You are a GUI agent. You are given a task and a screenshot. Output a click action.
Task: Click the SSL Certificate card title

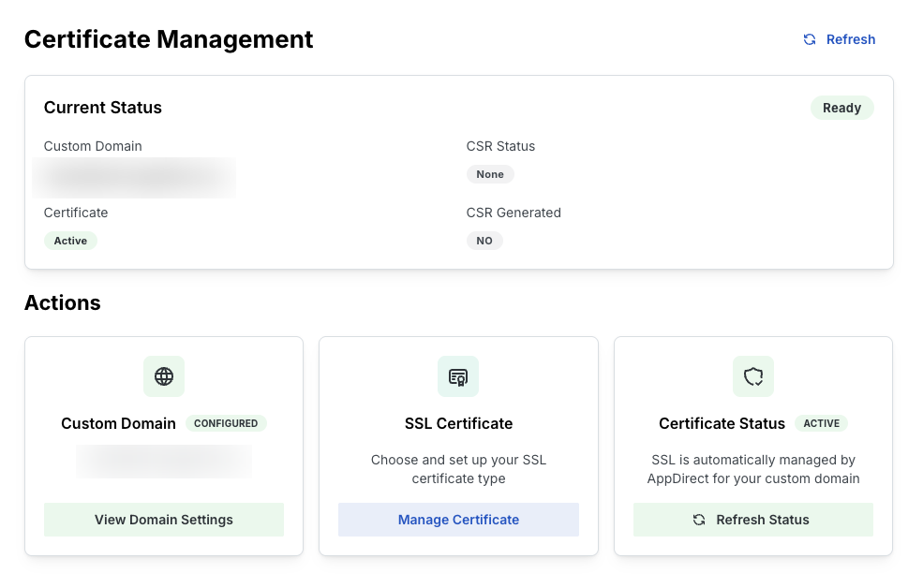pyautogui.click(x=458, y=423)
